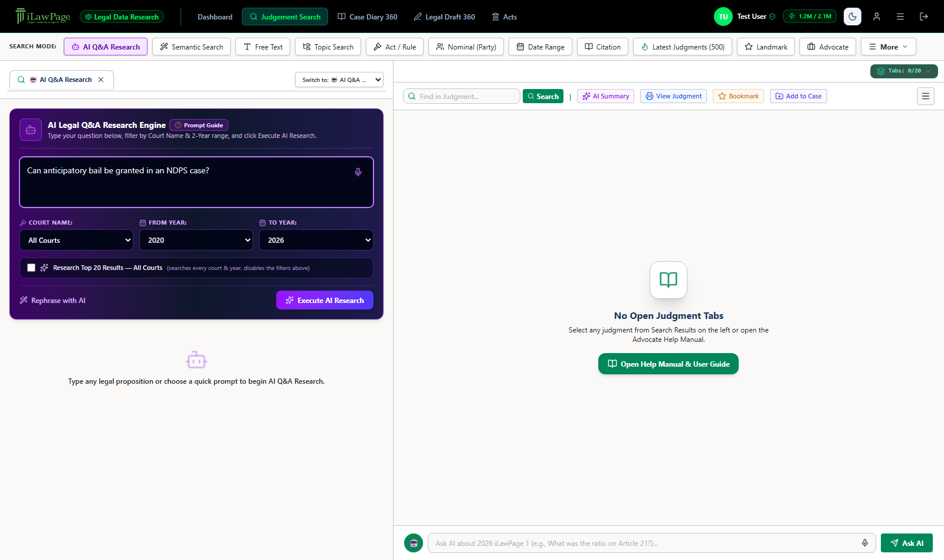Open Latest Judgments (500)

(683, 47)
